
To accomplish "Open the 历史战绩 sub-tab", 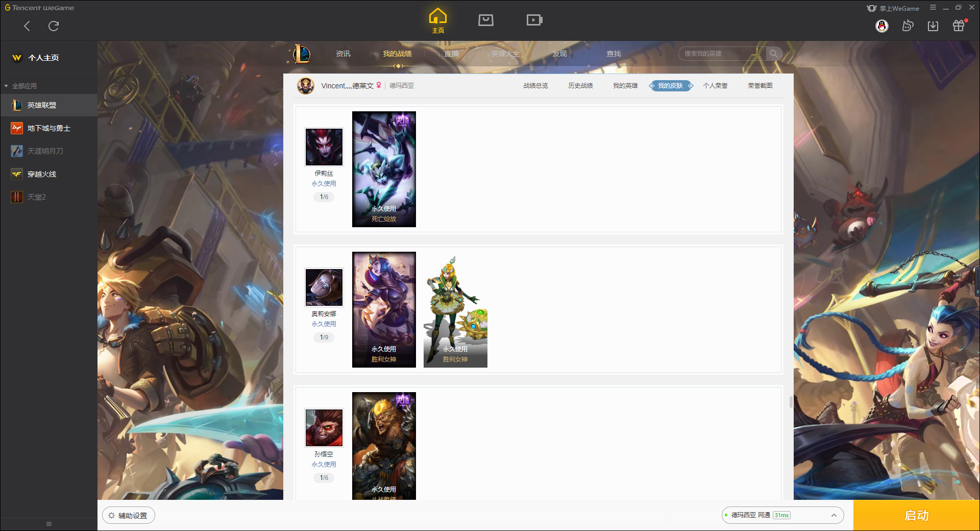I will [580, 86].
